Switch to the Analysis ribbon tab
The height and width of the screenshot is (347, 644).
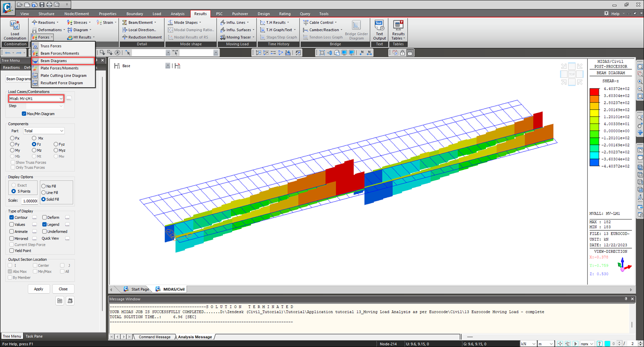[177, 14]
